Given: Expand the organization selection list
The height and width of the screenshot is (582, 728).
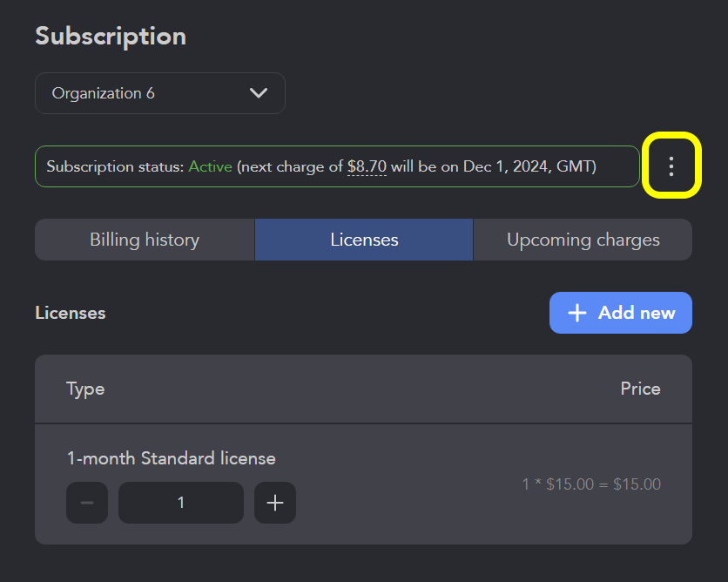Looking at the screenshot, I should 160,92.
